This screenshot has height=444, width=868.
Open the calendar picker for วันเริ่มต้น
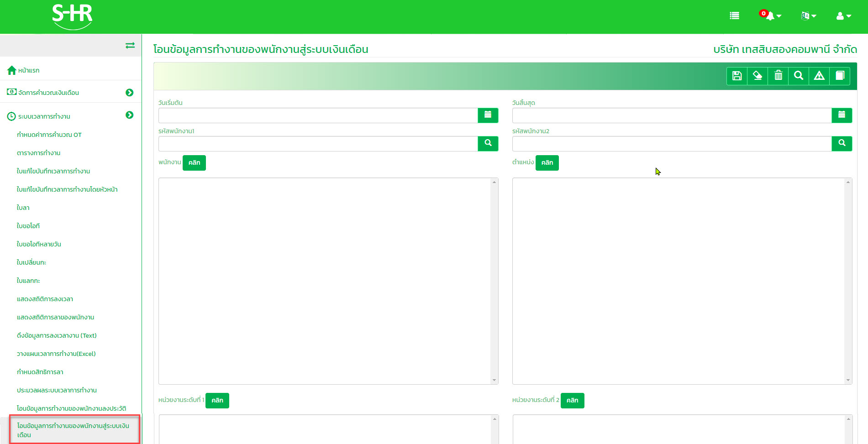click(488, 115)
